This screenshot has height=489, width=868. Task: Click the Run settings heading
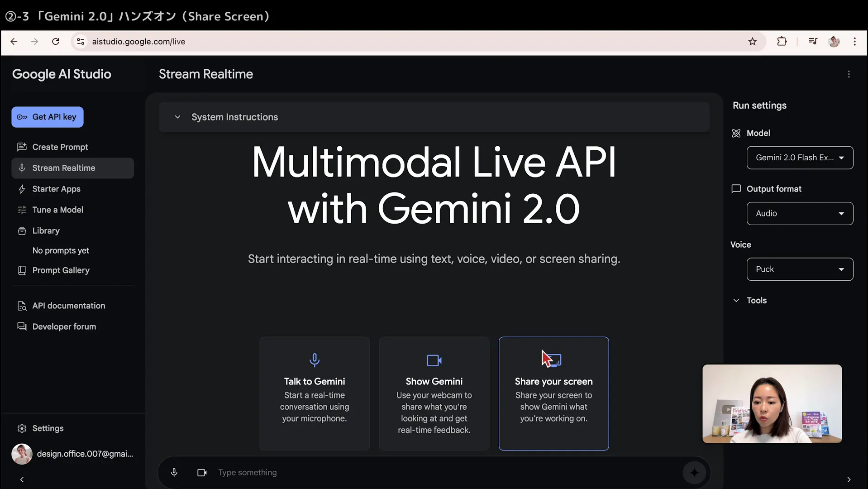pyautogui.click(x=759, y=105)
